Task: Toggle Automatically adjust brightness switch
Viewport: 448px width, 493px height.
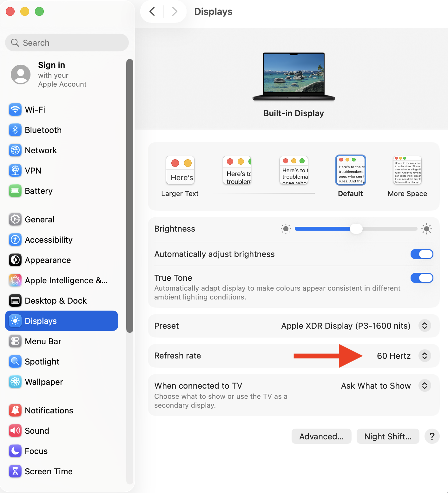Action: [x=422, y=254]
